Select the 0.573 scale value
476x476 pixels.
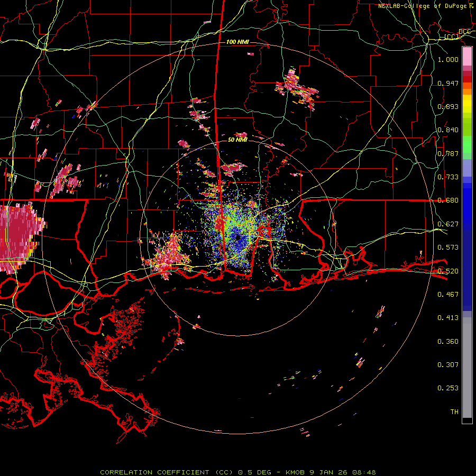(x=448, y=248)
